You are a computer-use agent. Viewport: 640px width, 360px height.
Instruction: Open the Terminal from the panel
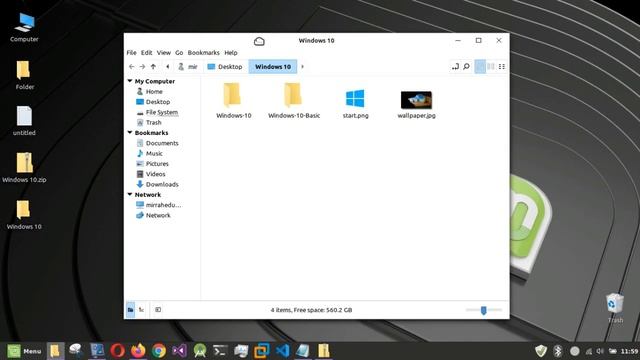tap(220, 351)
